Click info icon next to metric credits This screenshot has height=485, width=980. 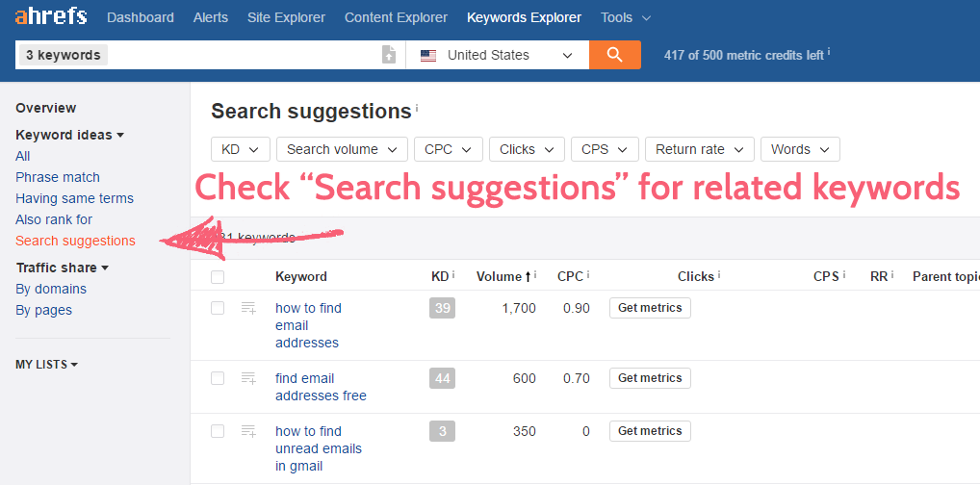829,53
